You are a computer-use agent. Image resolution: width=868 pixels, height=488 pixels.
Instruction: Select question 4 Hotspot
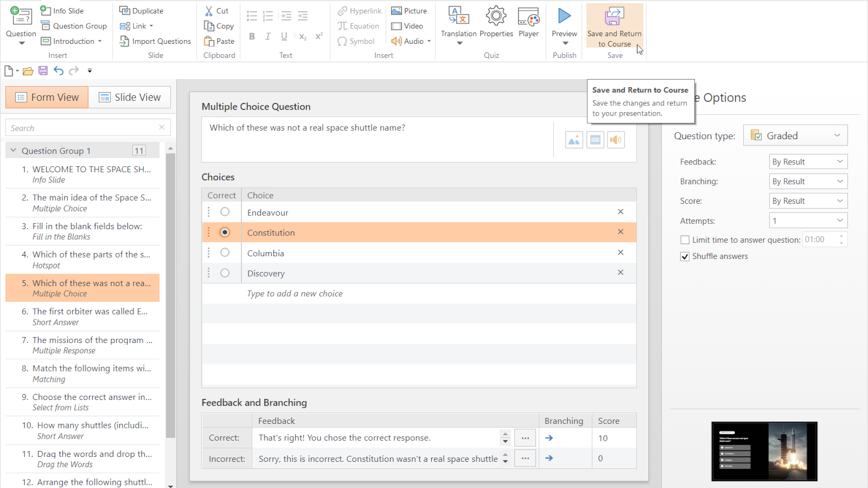coord(82,259)
